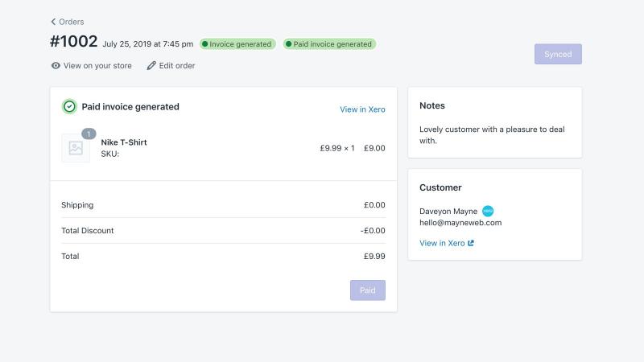Click the pencil icon for Edit order
This screenshot has height=362, width=644.
[151, 66]
